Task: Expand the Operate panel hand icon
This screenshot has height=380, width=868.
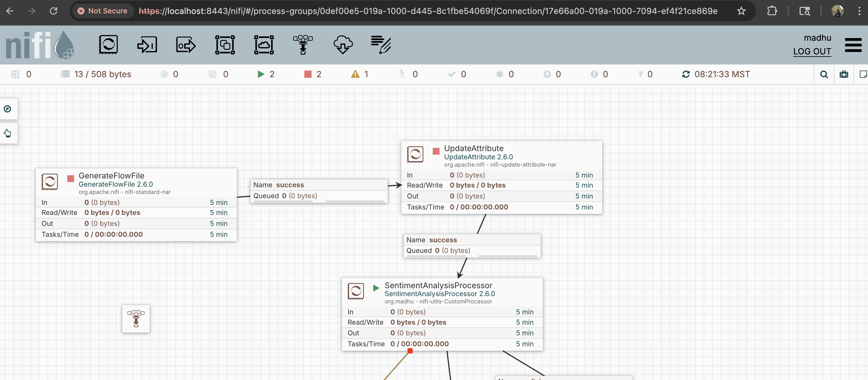Action: point(7,133)
